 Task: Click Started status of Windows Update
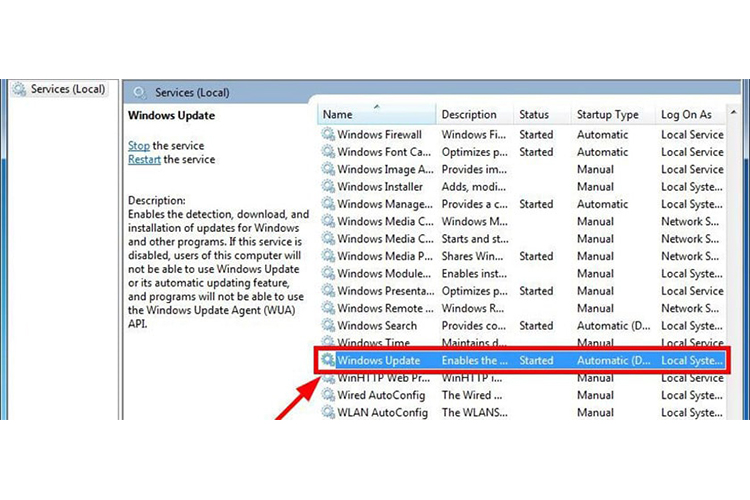coord(536,360)
